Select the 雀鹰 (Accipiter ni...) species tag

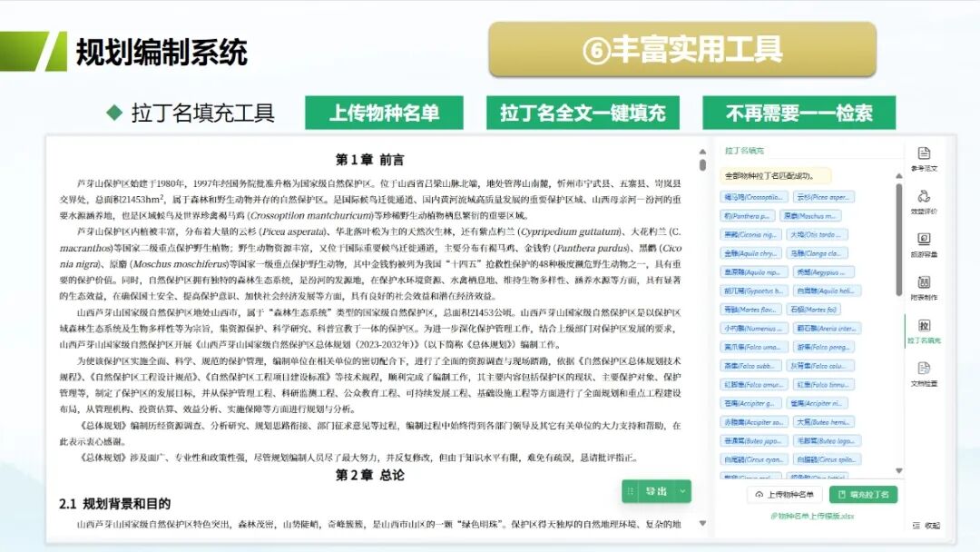(818, 403)
